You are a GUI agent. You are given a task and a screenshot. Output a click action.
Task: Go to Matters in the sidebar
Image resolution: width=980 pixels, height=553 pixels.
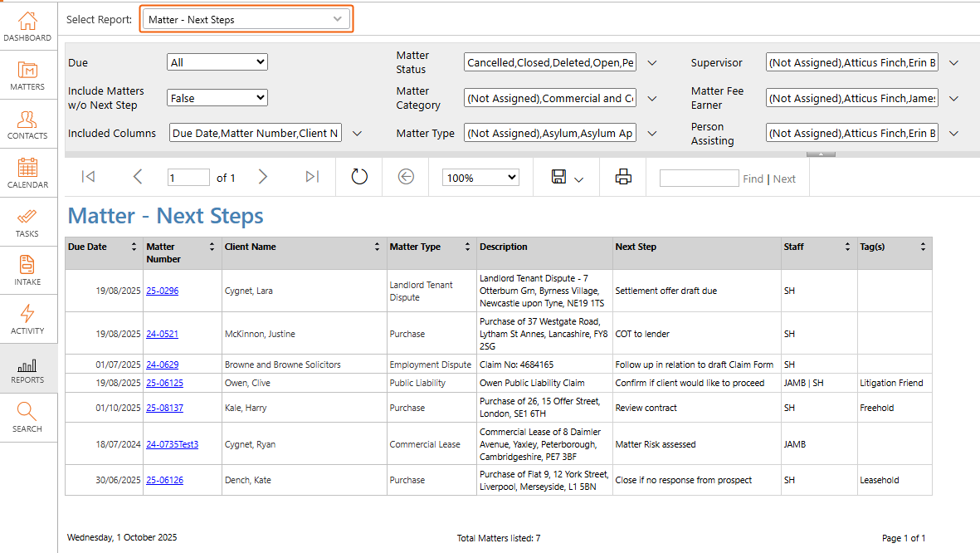click(x=27, y=76)
